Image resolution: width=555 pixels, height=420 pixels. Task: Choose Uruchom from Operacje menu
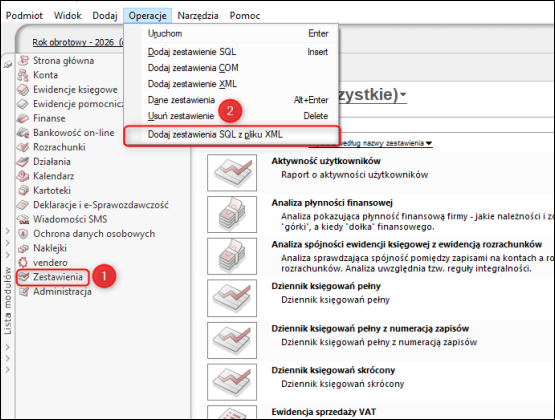point(232,34)
